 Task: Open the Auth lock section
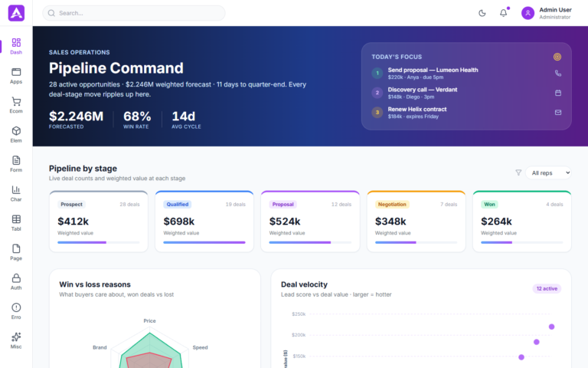[16, 282]
